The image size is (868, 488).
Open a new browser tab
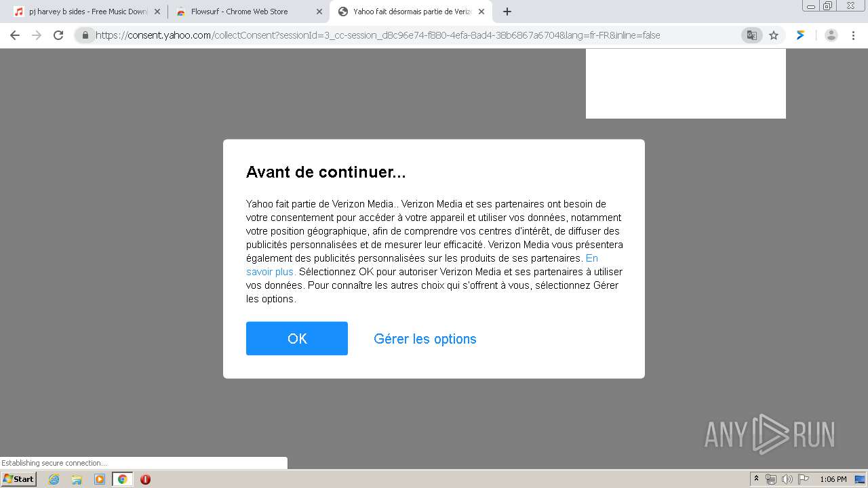[x=507, y=12]
